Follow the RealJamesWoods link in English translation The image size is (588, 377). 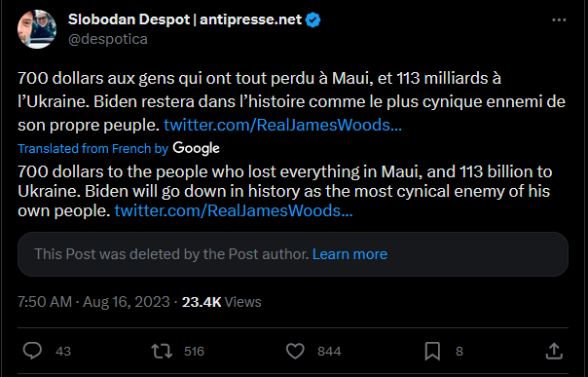click(234, 210)
